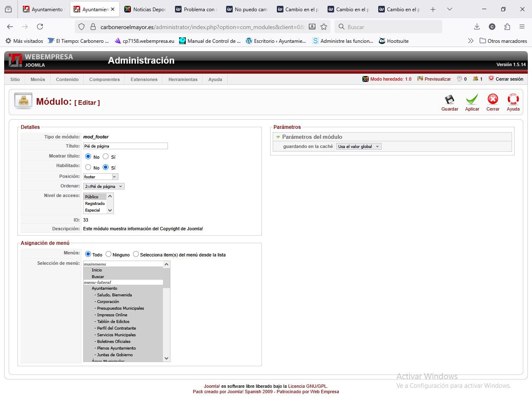
Task: Click the Cerrar sesión logout icon
Action: 491,79
